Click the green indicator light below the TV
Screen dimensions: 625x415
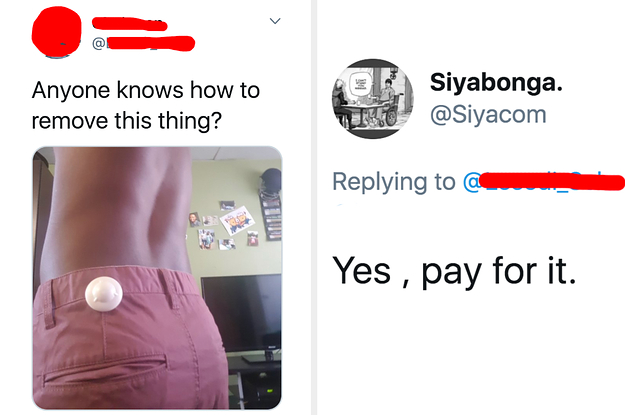pos(269,391)
